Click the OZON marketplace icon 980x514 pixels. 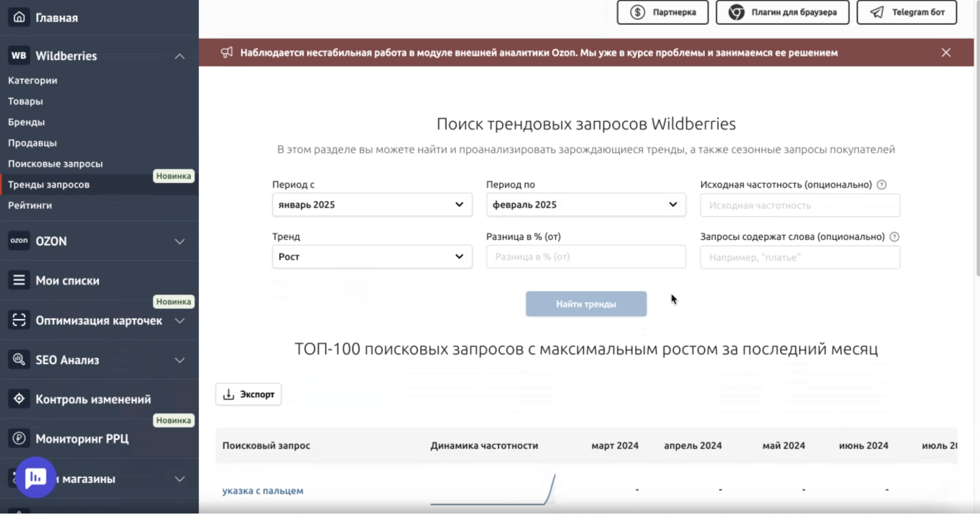[x=19, y=241]
